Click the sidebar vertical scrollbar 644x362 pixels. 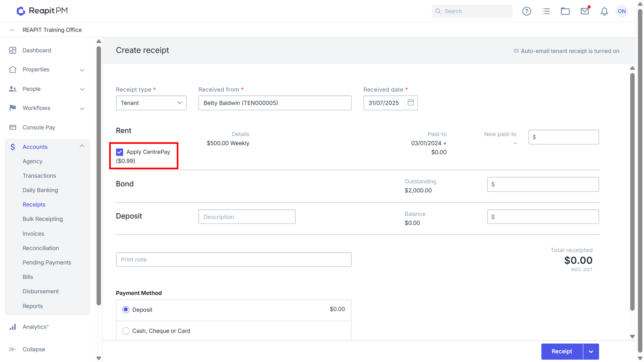click(99, 175)
